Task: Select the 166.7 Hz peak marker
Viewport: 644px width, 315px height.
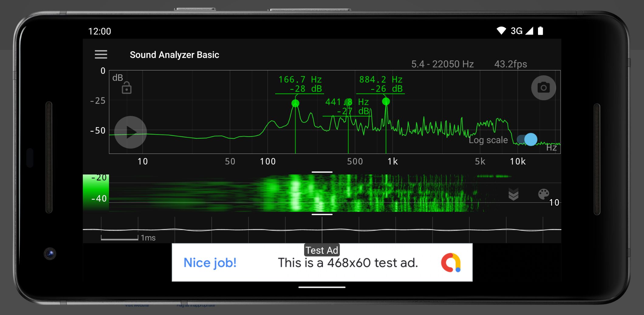Action: pyautogui.click(x=295, y=103)
